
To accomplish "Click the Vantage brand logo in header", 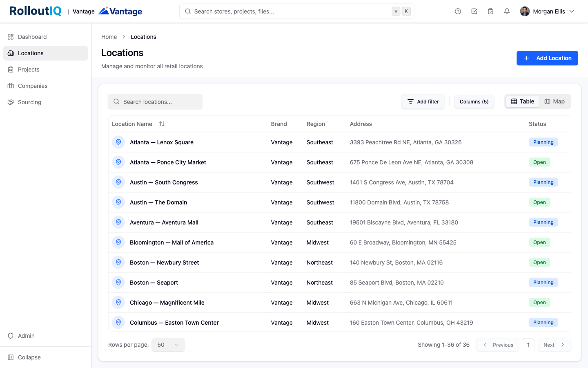I will (120, 11).
